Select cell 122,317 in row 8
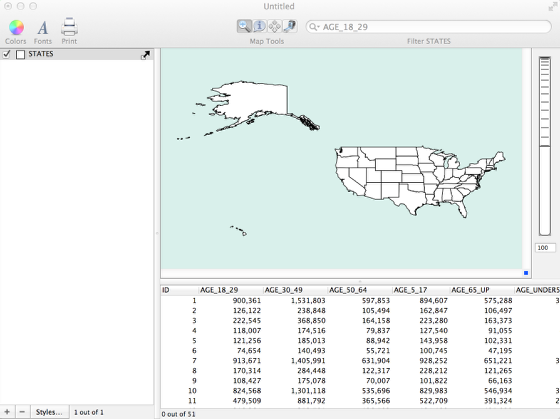This screenshot has height=419, width=560. [x=376, y=371]
